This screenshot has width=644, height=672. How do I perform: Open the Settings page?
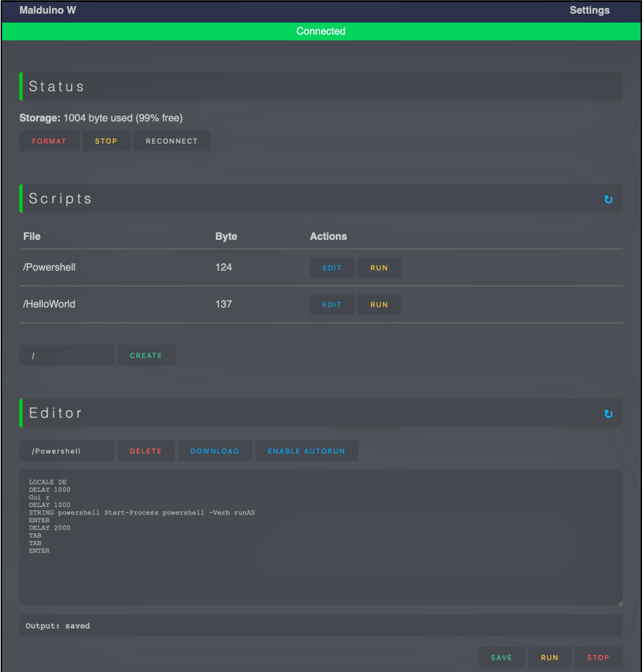coord(589,10)
